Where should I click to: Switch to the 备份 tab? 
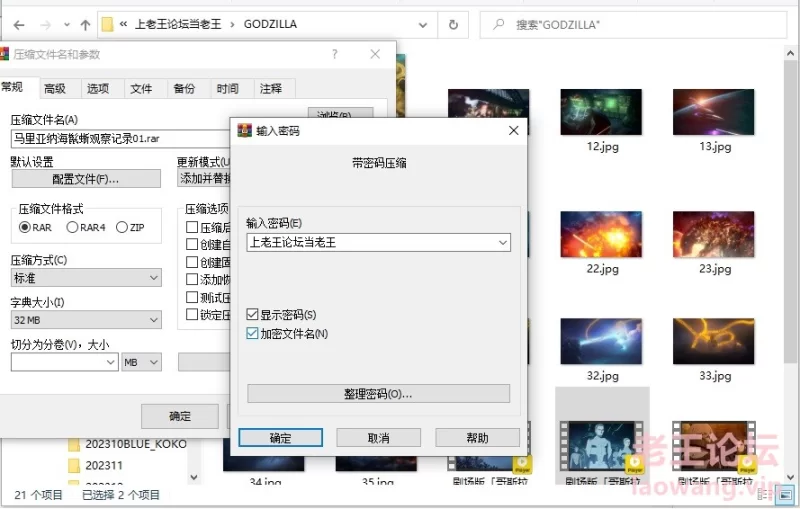184,89
